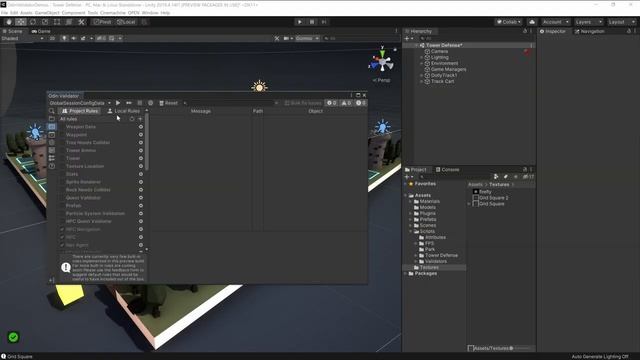
Task: Click the Favorites star in Project panel
Action: click(x=411, y=184)
